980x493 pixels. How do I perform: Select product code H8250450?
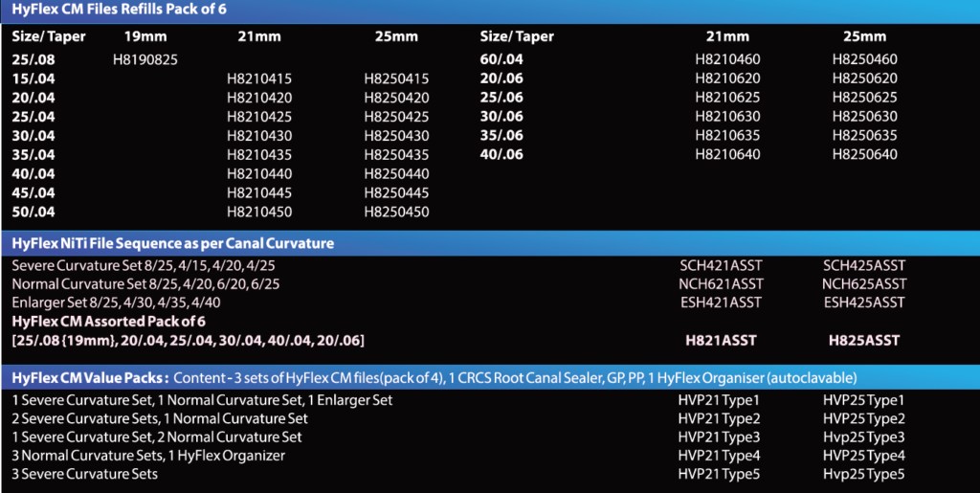click(x=396, y=212)
